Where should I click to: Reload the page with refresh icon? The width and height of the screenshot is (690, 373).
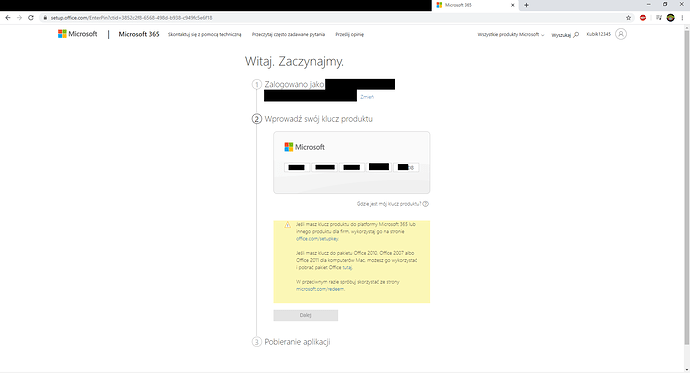31,18
